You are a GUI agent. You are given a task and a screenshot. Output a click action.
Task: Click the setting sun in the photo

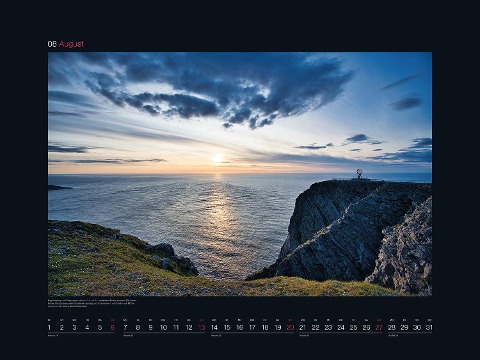(x=218, y=159)
